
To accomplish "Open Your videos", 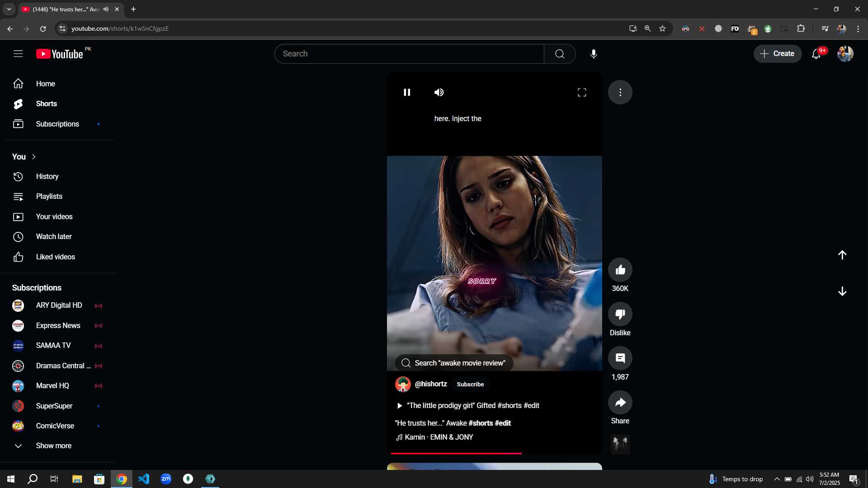I will (58, 217).
